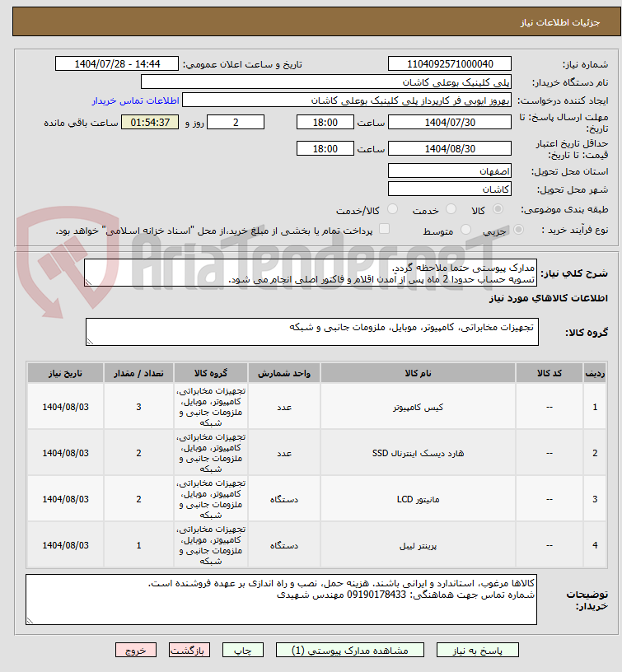
Task: Click item name 'پرینتر لیبل'
Action: click(418, 545)
